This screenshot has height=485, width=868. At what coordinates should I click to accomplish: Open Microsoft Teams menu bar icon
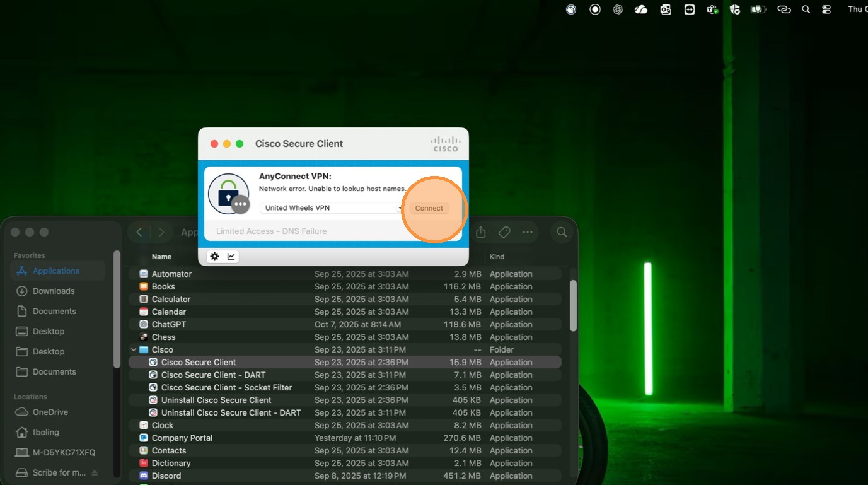[712, 9]
